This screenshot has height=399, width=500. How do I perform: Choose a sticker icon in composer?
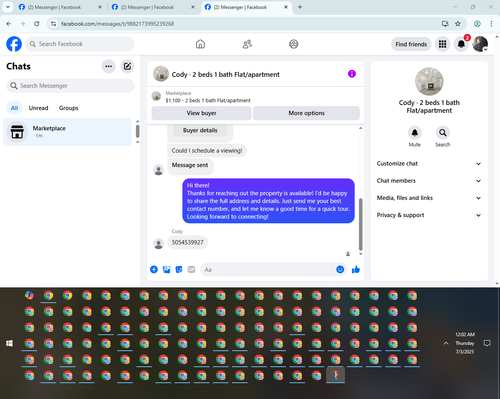coord(179,269)
